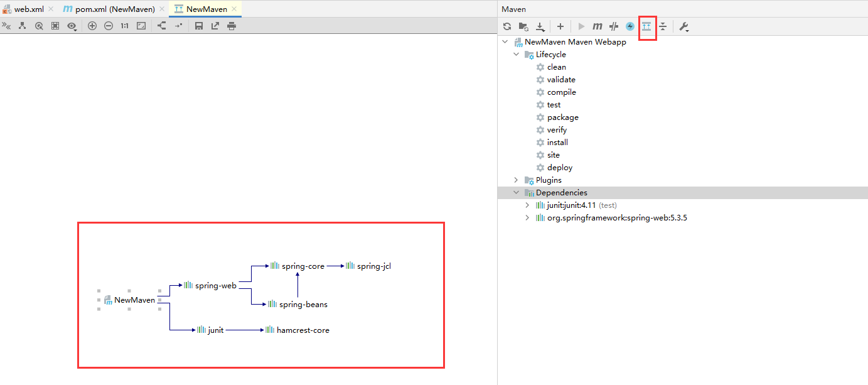Image resolution: width=868 pixels, height=385 pixels.
Task: Add Maven project with plus icon
Action: [560, 26]
